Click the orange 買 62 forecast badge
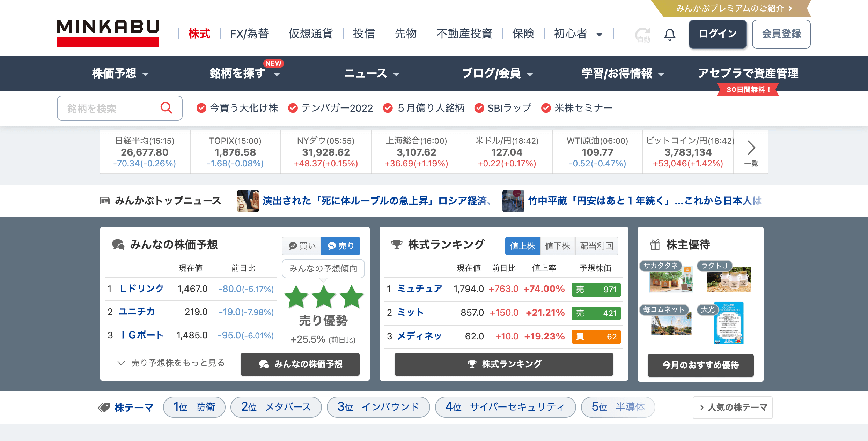This screenshot has width=868, height=441. point(596,337)
